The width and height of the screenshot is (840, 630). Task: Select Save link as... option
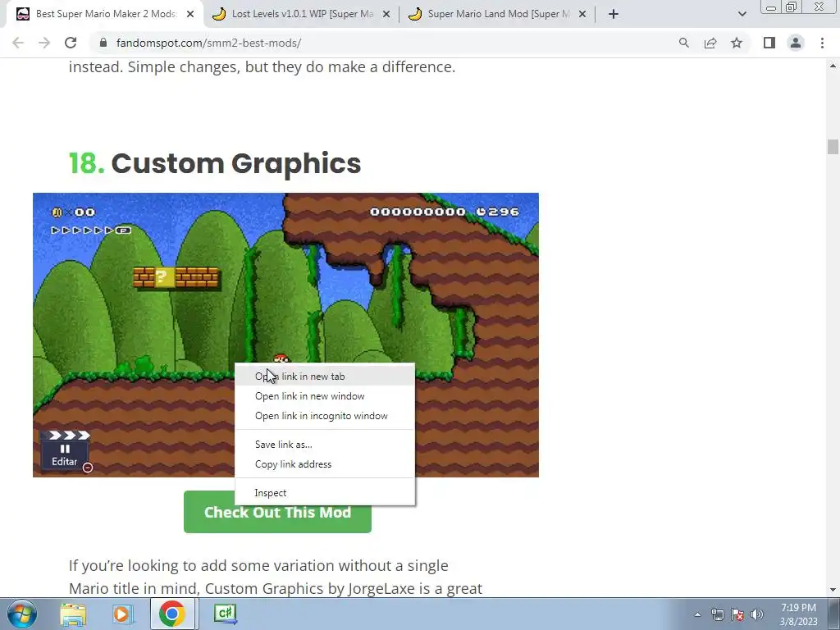click(325, 444)
